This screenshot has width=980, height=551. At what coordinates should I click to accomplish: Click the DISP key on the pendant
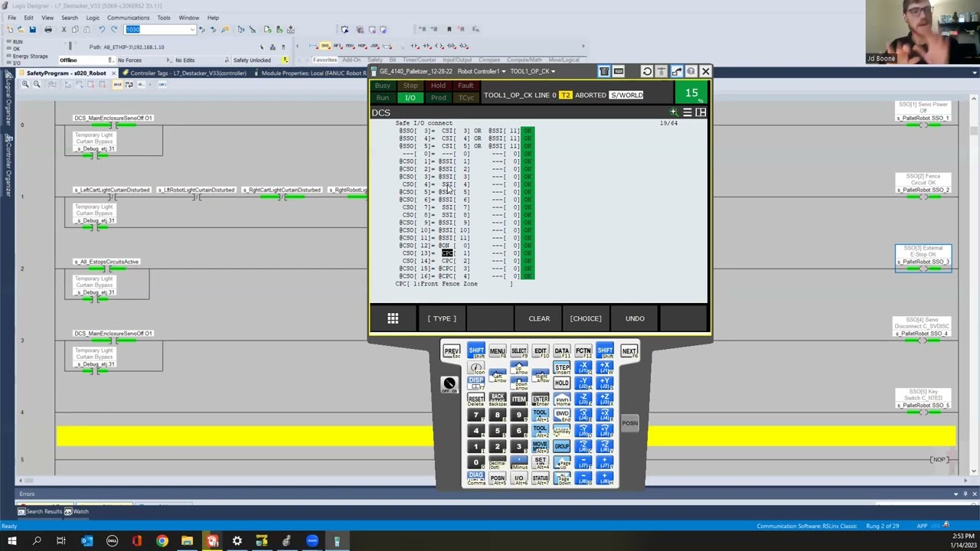click(x=475, y=383)
